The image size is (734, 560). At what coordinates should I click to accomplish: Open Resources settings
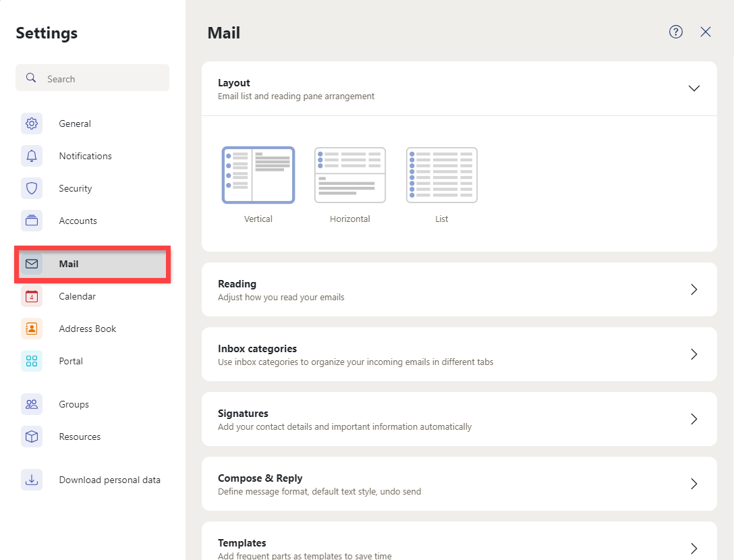click(x=92, y=437)
